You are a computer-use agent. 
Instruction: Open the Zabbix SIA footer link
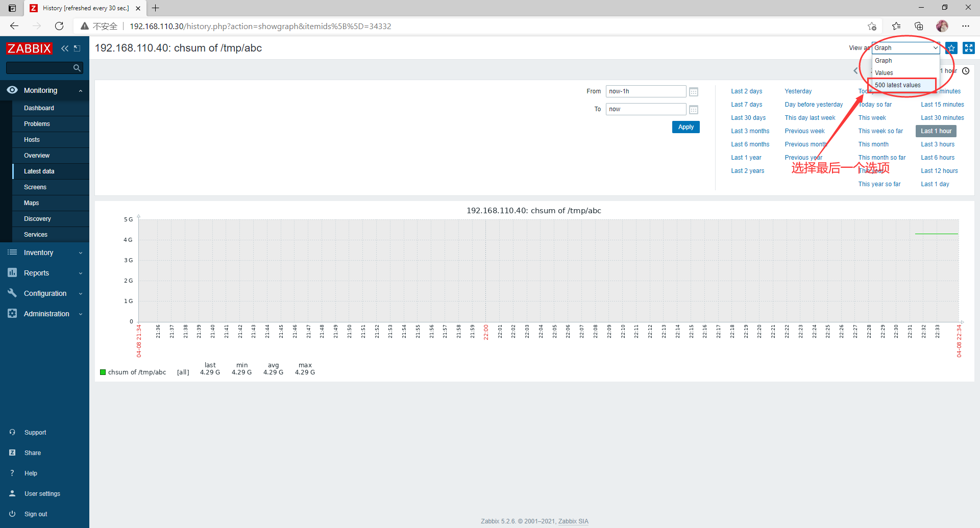tap(573, 521)
